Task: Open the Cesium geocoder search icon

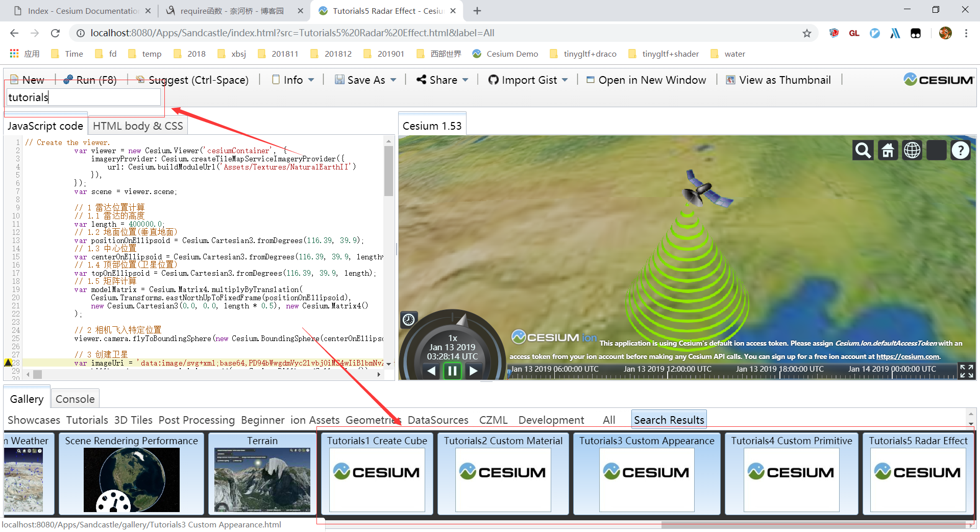Action: [863, 151]
